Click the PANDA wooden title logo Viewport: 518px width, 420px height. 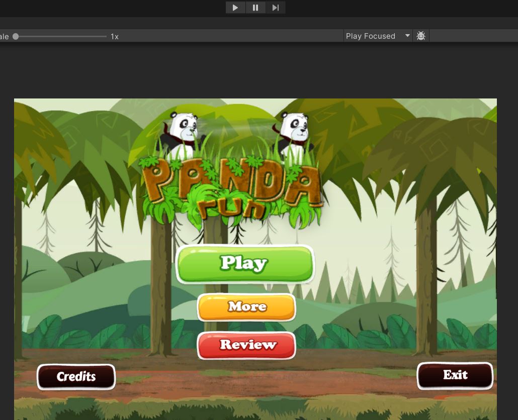point(231,181)
